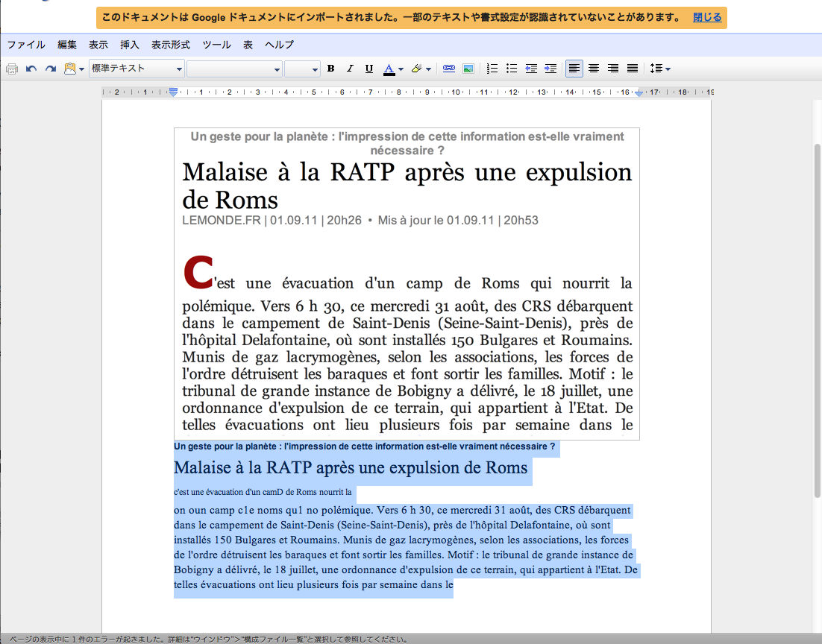Insert a hyperlink via link icon
This screenshot has height=644, width=822.
[x=449, y=69]
